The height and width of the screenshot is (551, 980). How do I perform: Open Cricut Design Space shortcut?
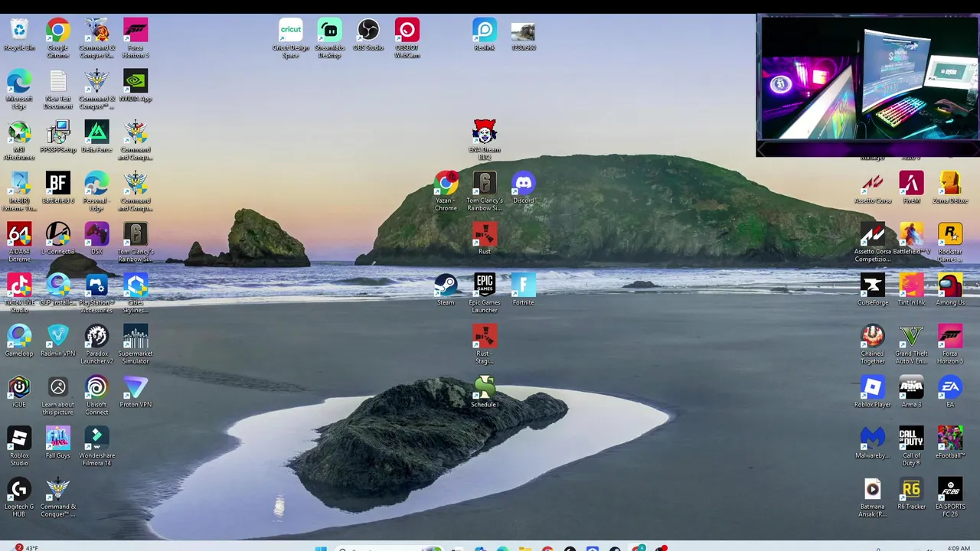coord(291,38)
